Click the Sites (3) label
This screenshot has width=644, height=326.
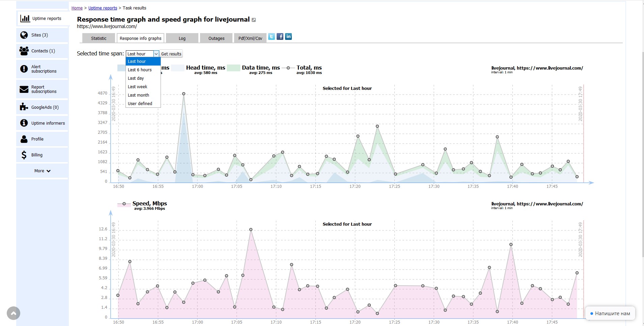[x=39, y=35]
